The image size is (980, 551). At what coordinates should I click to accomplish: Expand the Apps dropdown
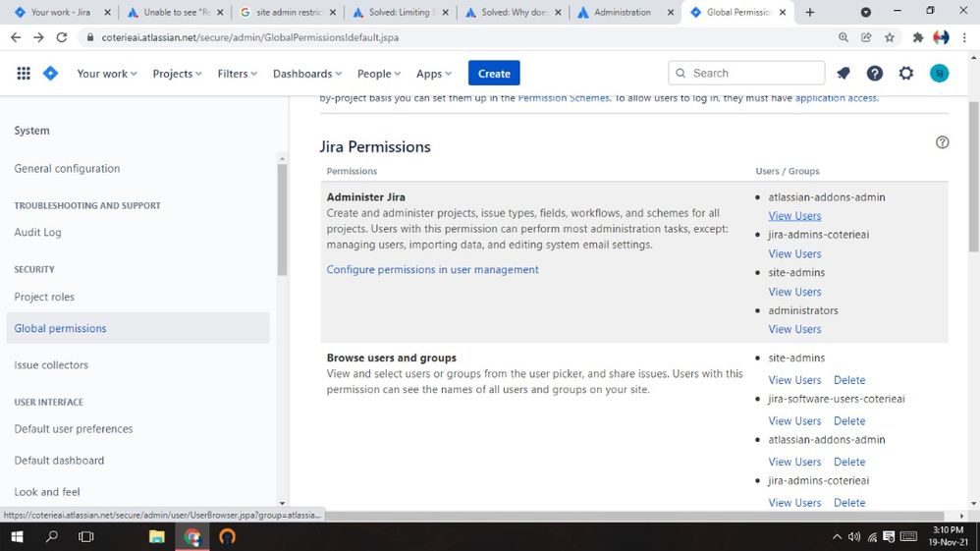pyautogui.click(x=434, y=74)
